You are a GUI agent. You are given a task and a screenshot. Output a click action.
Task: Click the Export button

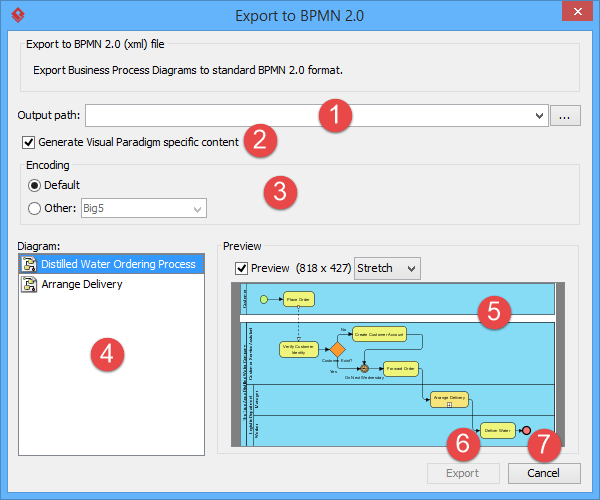463,473
